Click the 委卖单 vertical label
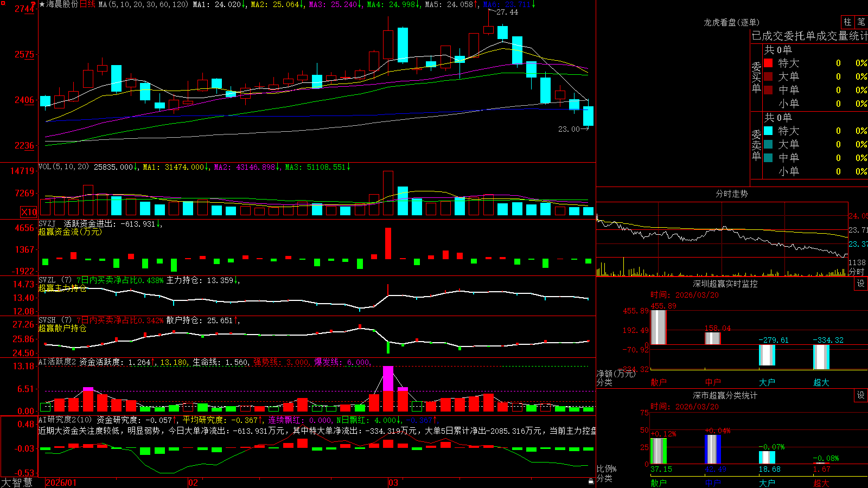This screenshot has width=868, height=488. [756, 145]
